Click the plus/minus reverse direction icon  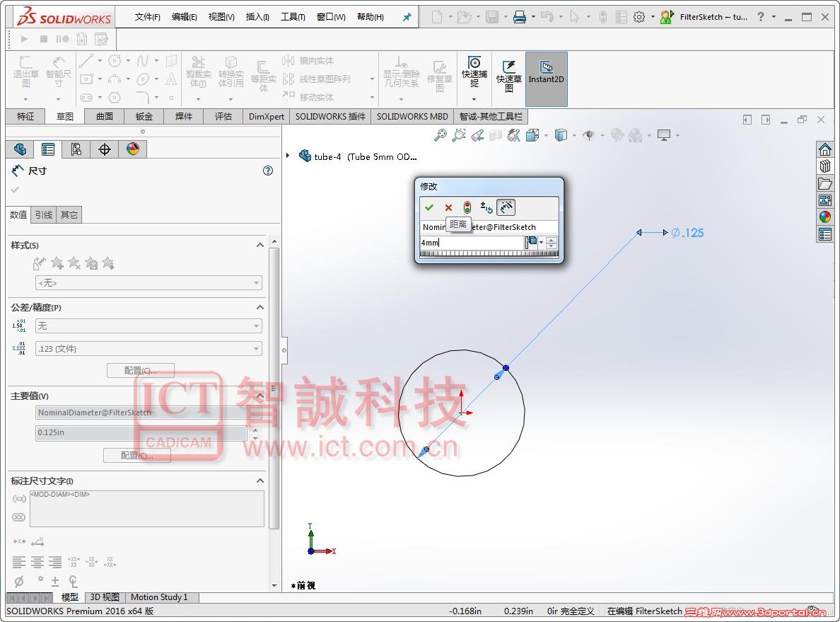click(486, 207)
